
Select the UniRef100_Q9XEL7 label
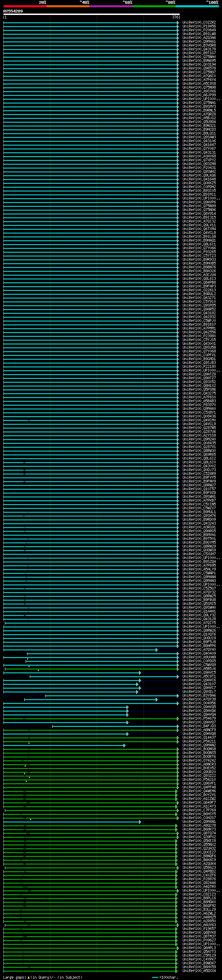point(199,691)
